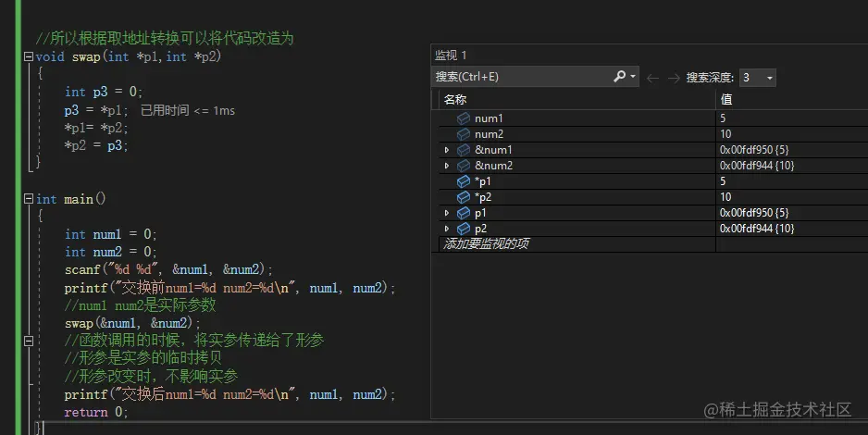
Task: Expand the &num1 watch entry
Action: 446,150
